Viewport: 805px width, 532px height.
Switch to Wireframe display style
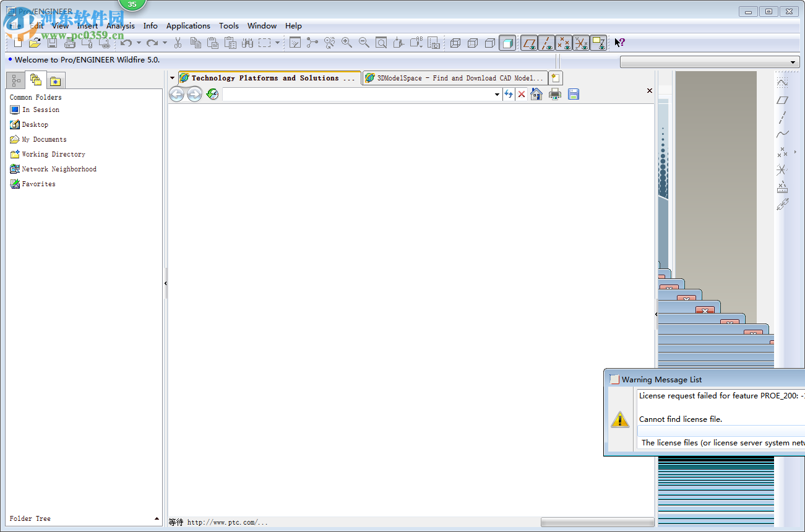point(455,43)
